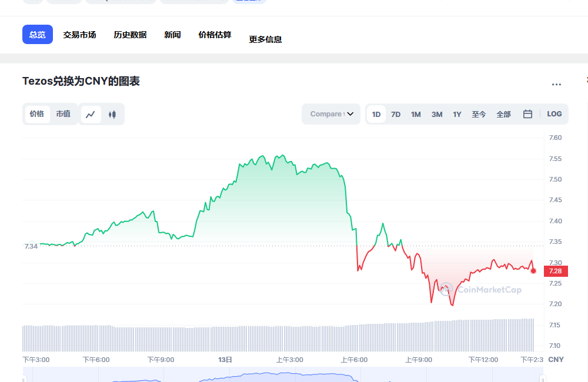Image resolution: width=588 pixels, height=382 pixels.
Task: Select the 至今 time range
Action: pos(479,115)
